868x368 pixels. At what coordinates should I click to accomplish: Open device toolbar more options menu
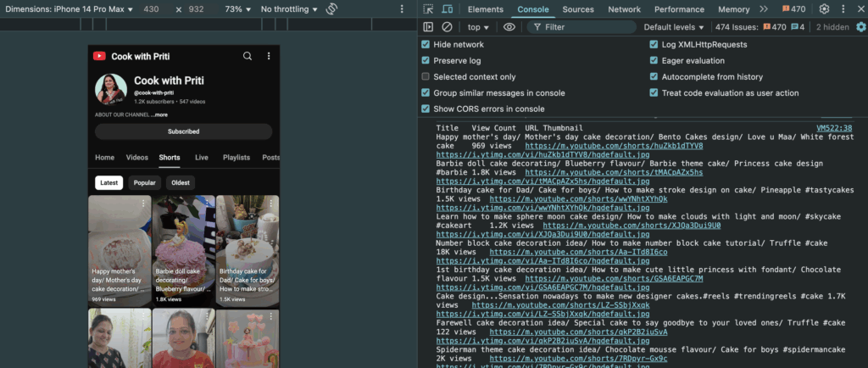402,8
